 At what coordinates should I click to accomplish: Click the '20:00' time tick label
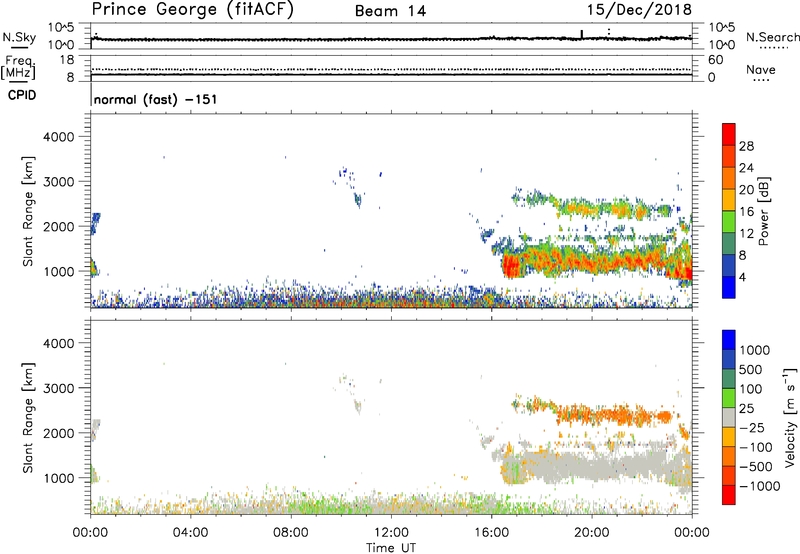pyautogui.click(x=592, y=533)
